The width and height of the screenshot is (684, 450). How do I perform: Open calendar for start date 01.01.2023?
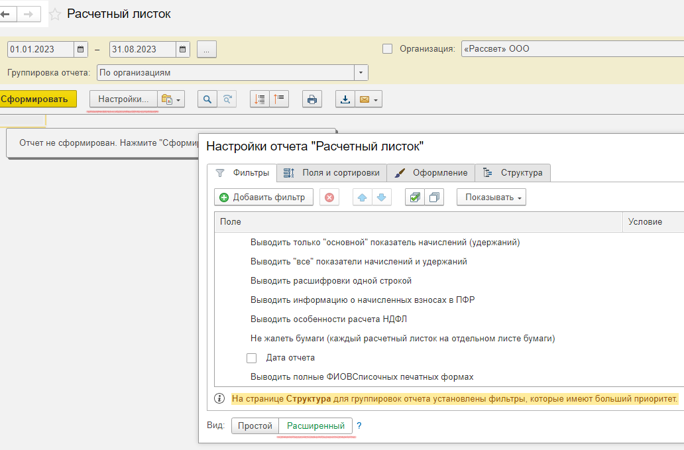(x=80, y=49)
